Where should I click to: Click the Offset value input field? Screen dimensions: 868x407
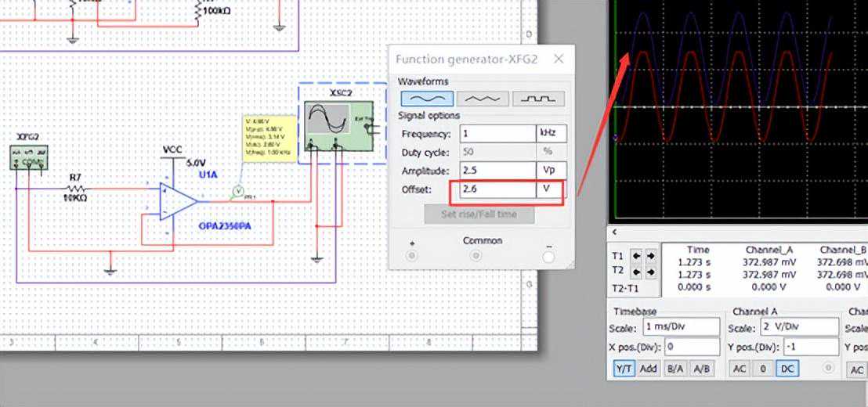point(497,189)
